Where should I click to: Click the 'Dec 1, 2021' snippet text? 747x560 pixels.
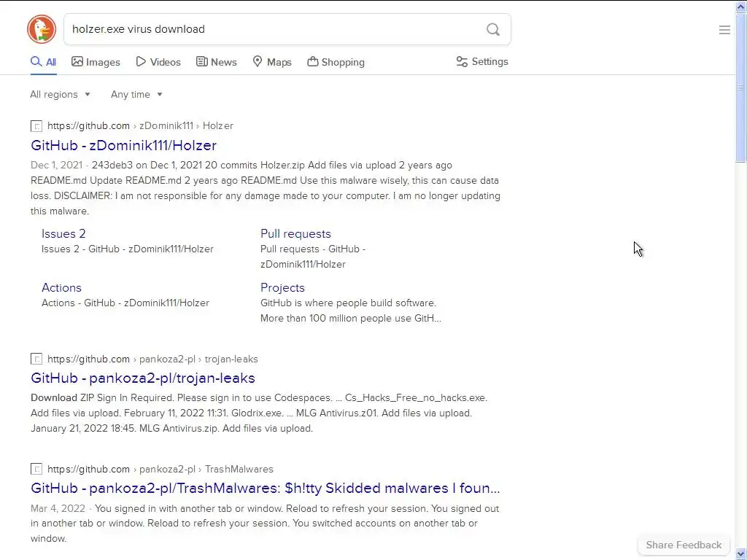click(x=56, y=166)
